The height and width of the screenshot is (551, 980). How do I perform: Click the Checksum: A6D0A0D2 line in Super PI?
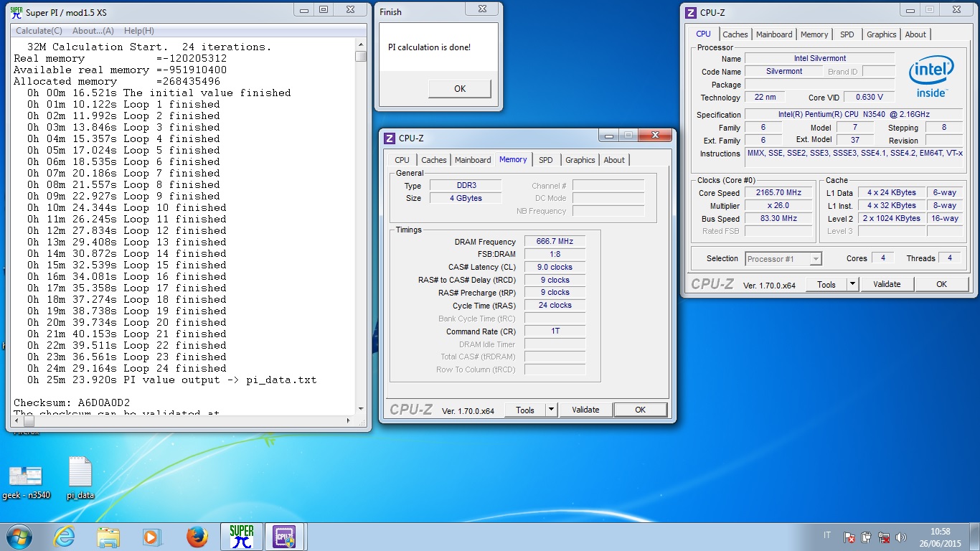click(x=72, y=402)
